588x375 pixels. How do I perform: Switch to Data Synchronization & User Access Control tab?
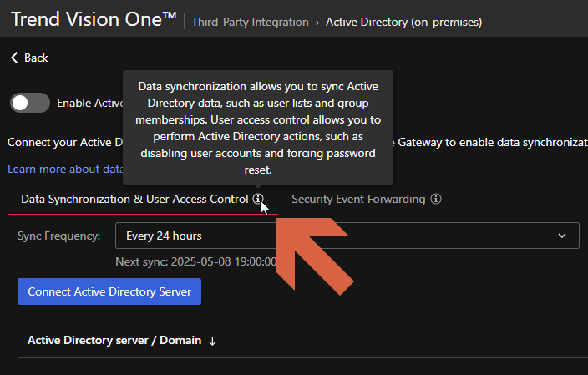pos(134,200)
